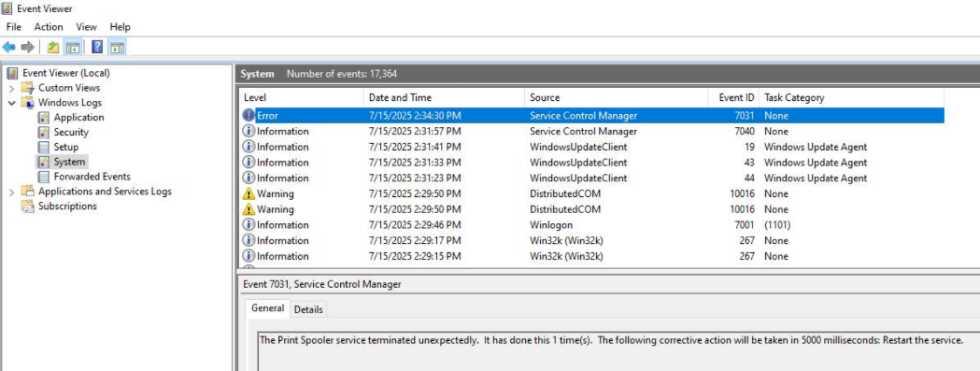The image size is (980, 371).
Task: Click the blue Help toolbar icon
Action: click(97, 47)
